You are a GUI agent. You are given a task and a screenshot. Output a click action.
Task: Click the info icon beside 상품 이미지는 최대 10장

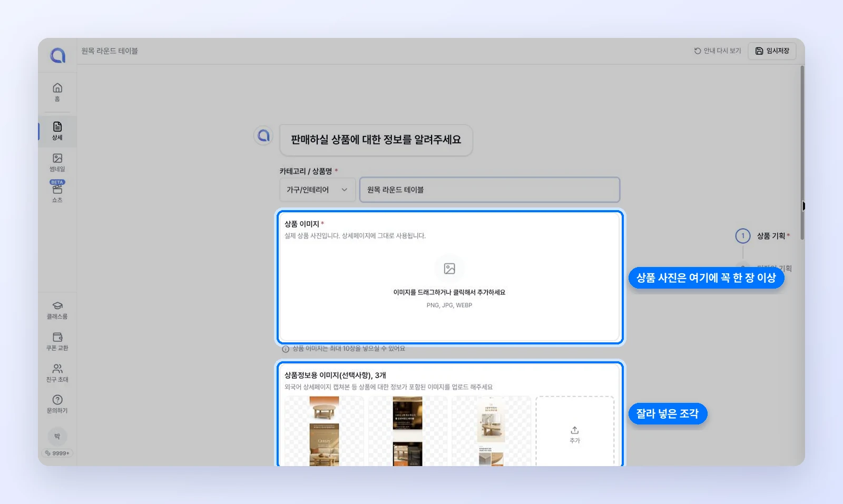(x=286, y=349)
